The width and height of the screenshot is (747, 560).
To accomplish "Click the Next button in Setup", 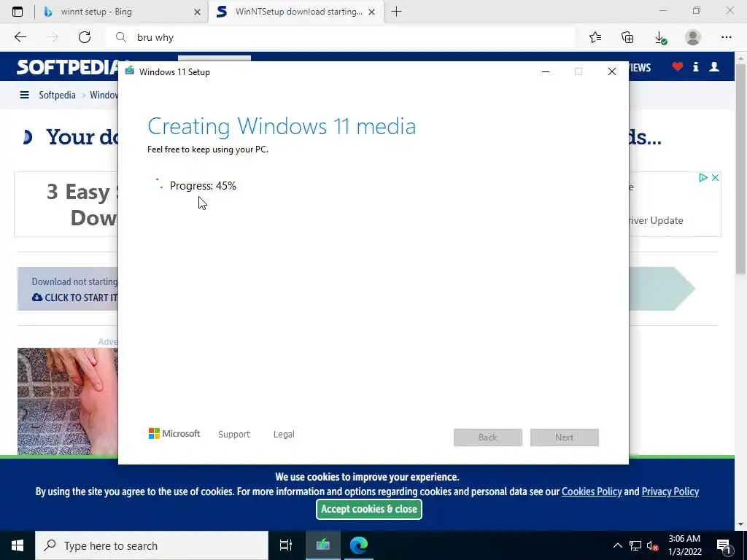I will (565, 437).
